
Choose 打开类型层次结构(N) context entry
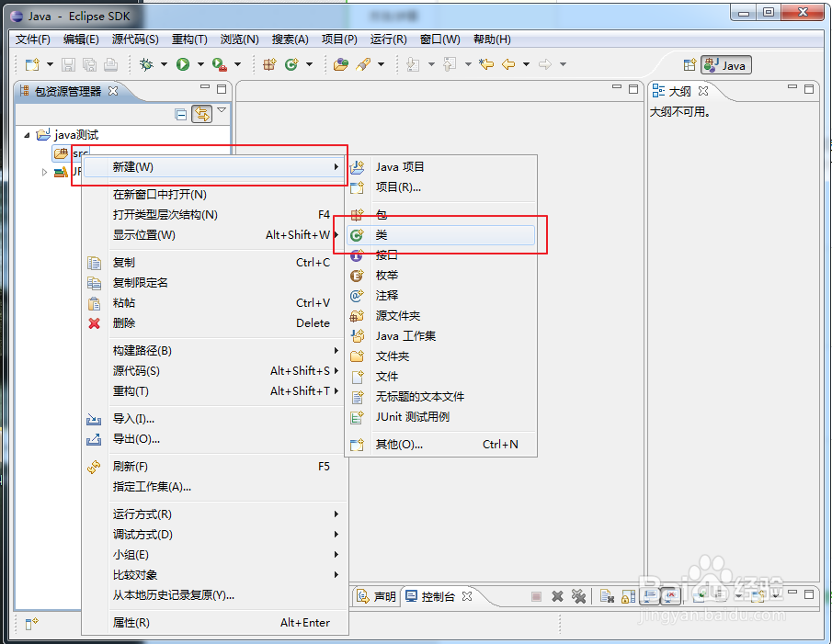point(213,215)
